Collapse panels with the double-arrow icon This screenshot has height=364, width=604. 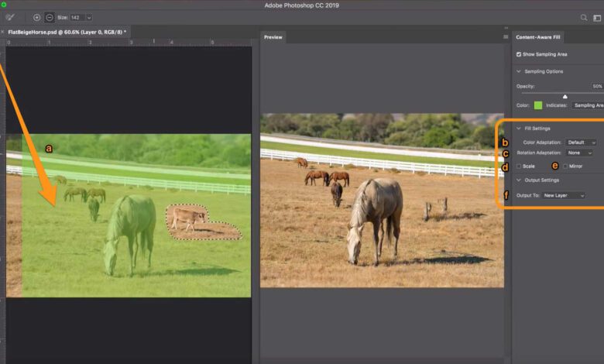coord(506,27)
